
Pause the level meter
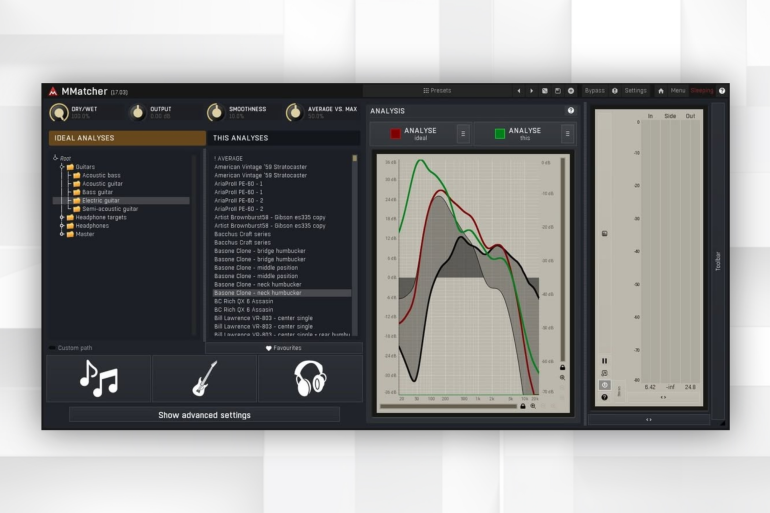point(605,361)
